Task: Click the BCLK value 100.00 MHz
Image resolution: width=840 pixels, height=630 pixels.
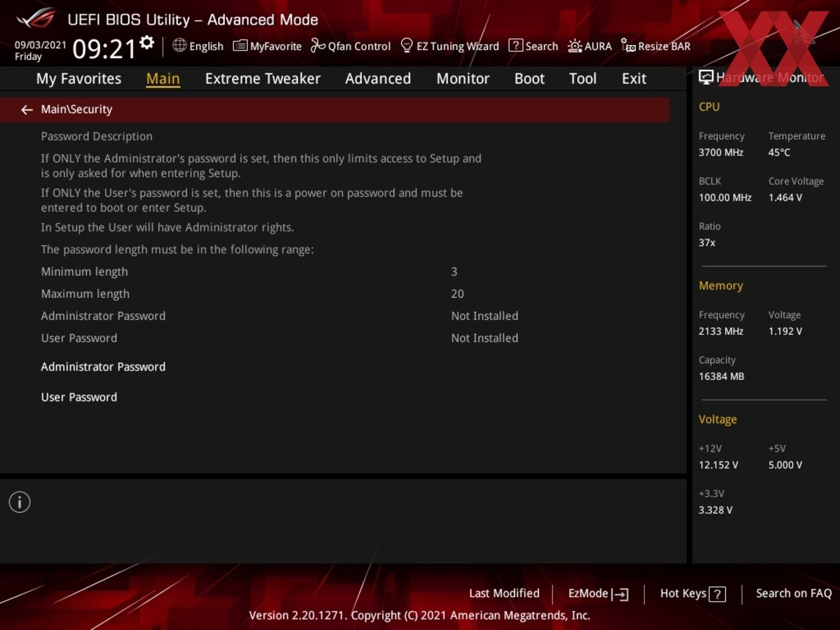Action: point(725,198)
